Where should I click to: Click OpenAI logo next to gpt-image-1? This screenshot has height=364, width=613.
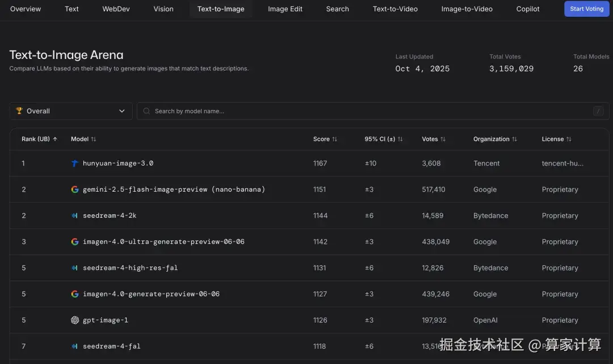pos(75,320)
